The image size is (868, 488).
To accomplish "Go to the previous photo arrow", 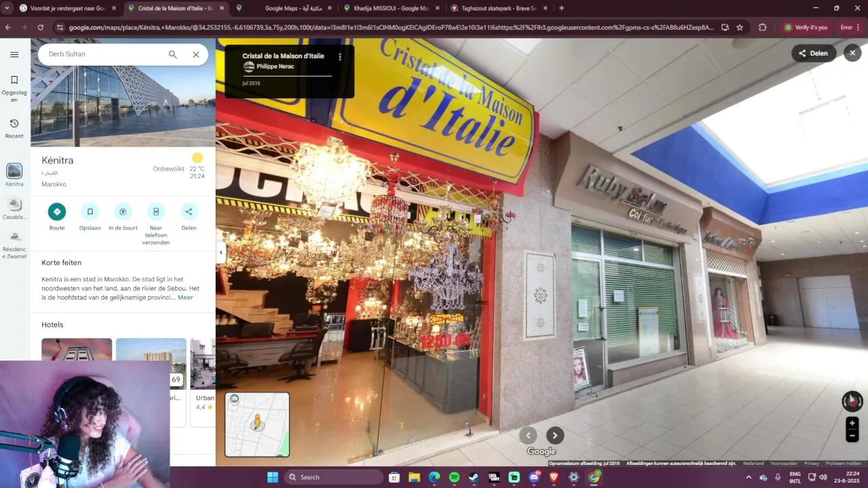I will click(x=528, y=435).
